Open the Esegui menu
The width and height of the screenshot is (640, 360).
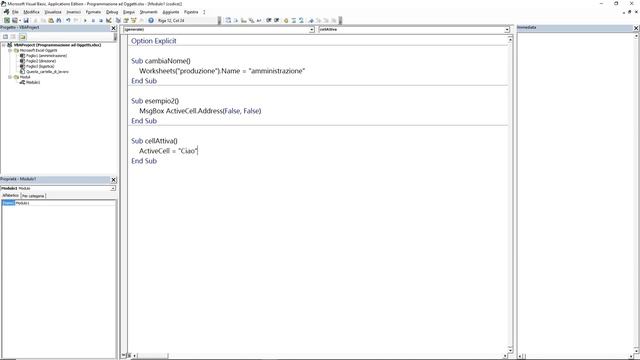(129, 12)
